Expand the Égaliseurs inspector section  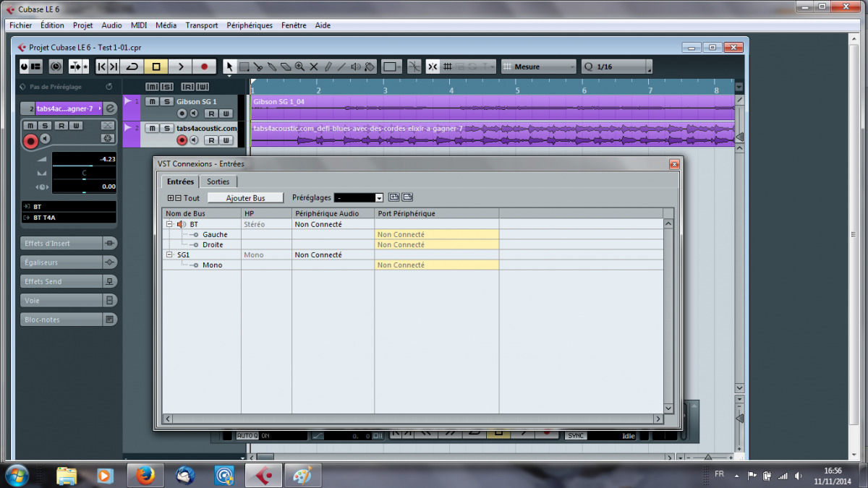coord(69,262)
